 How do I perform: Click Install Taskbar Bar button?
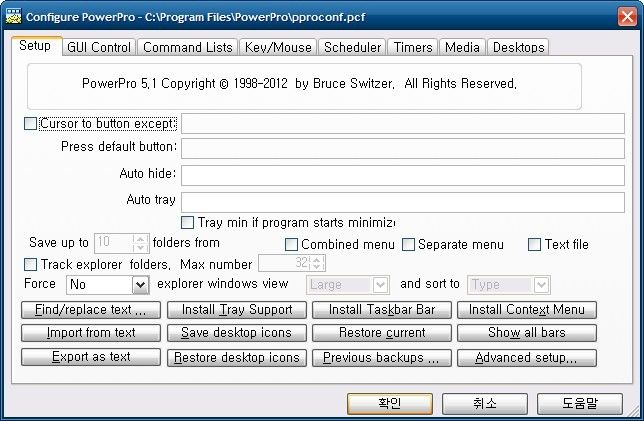(x=382, y=310)
